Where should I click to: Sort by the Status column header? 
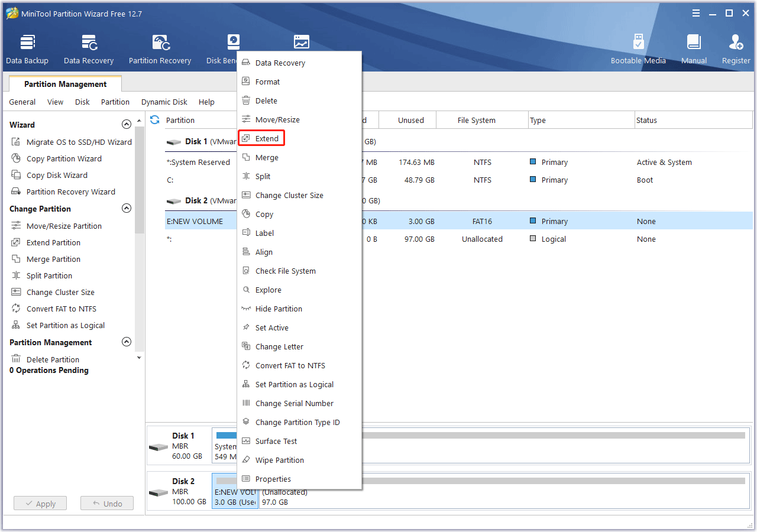pos(693,120)
